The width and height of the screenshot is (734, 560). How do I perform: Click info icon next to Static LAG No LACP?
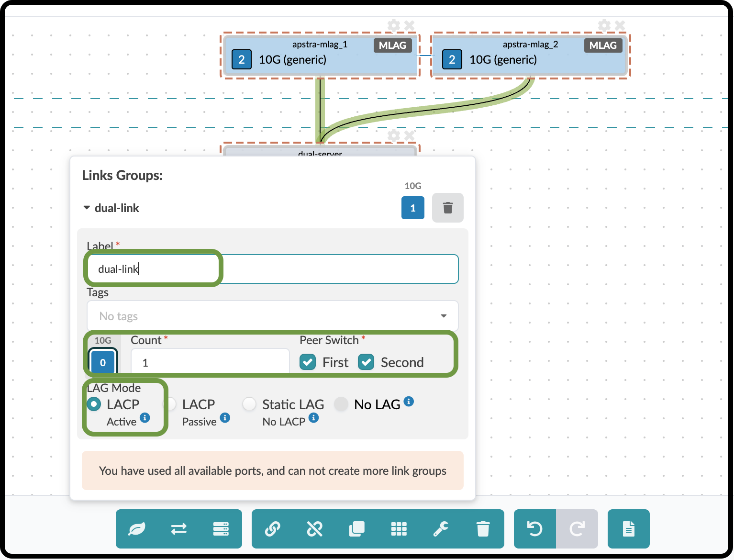(x=313, y=418)
